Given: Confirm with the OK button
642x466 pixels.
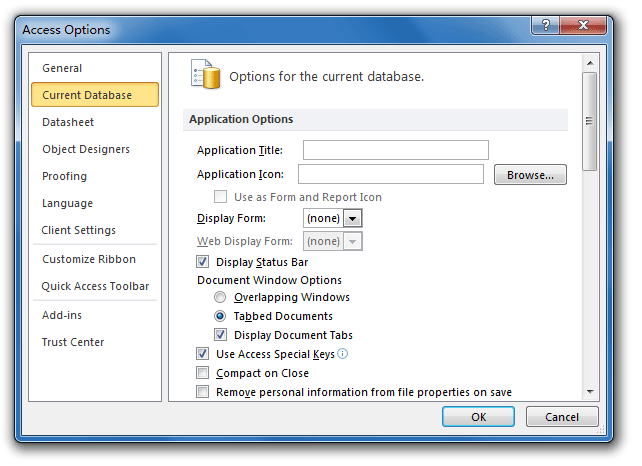Looking at the screenshot, I should tap(478, 417).
